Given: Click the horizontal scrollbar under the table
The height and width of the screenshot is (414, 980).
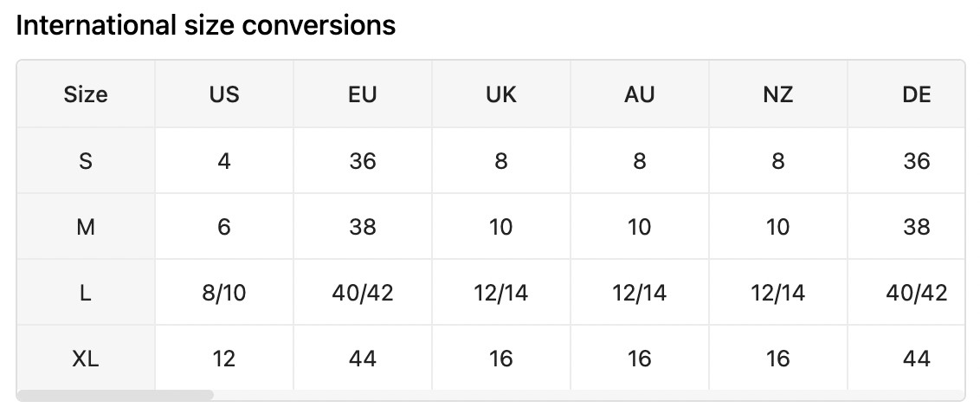Looking at the screenshot, I should coord(115,395).
